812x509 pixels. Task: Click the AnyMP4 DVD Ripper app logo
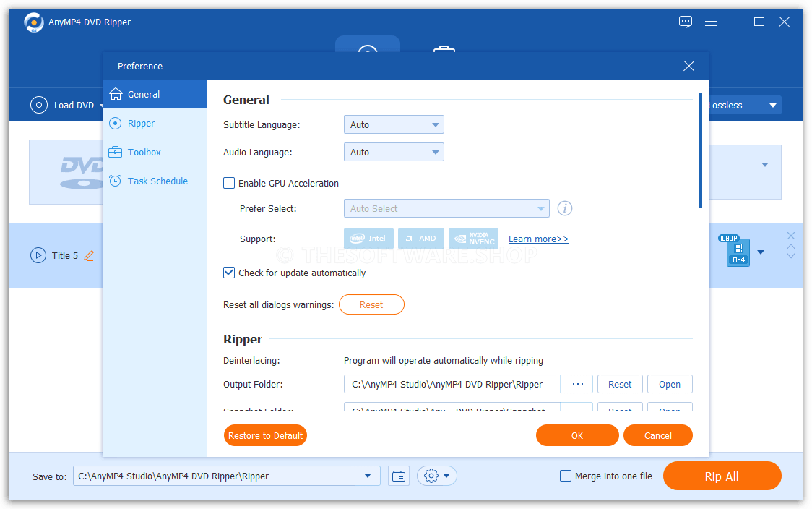[34, 22]
